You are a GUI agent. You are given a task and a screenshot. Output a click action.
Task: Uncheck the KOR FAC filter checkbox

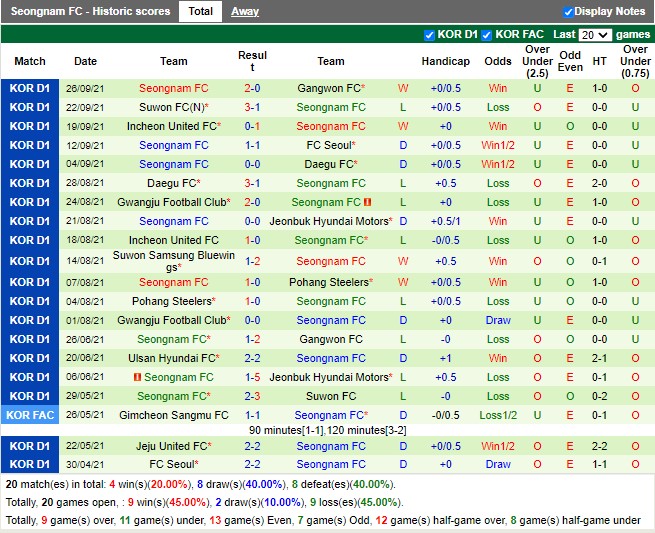[x=487, y=35]
